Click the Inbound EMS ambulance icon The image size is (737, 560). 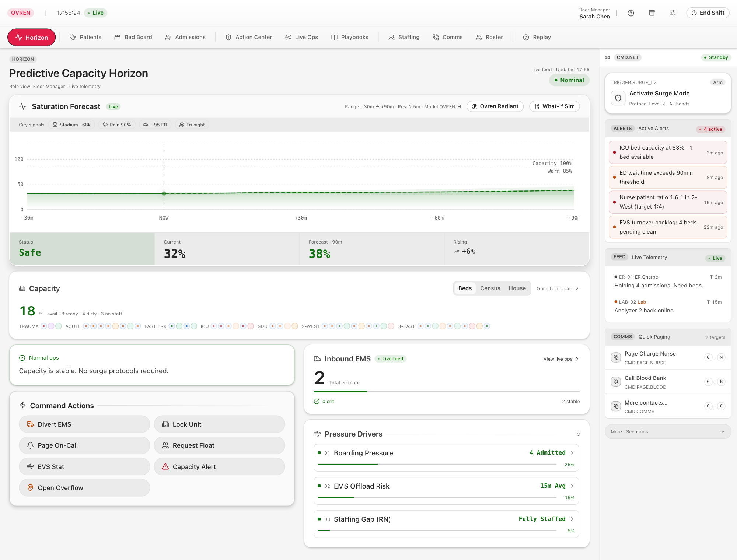pos(317,359)
